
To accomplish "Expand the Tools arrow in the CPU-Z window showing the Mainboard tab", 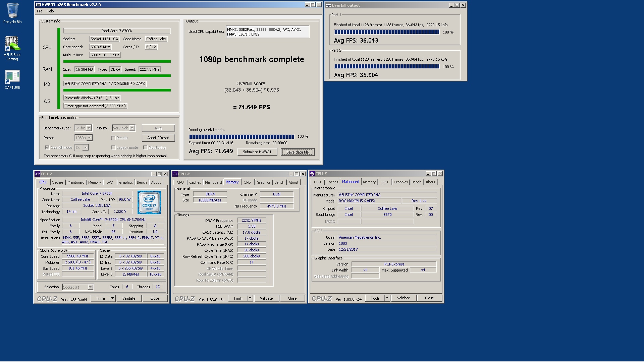I will click(x=387, y=298).
